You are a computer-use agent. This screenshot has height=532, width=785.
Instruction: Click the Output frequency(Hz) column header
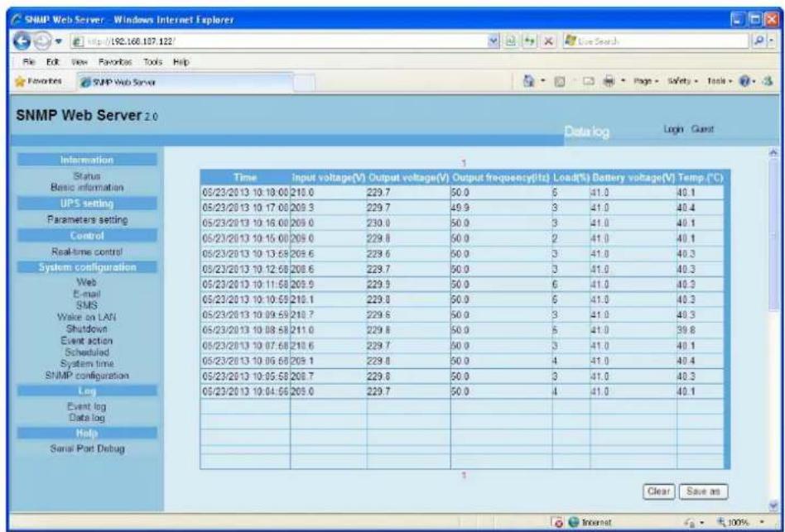[501, 177]
